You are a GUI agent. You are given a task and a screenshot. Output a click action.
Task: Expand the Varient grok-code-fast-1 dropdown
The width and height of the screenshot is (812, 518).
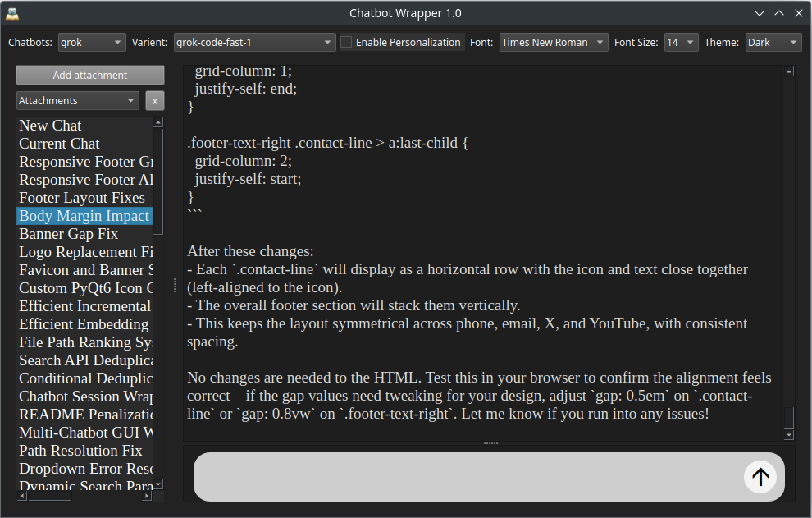pos(254,42)
